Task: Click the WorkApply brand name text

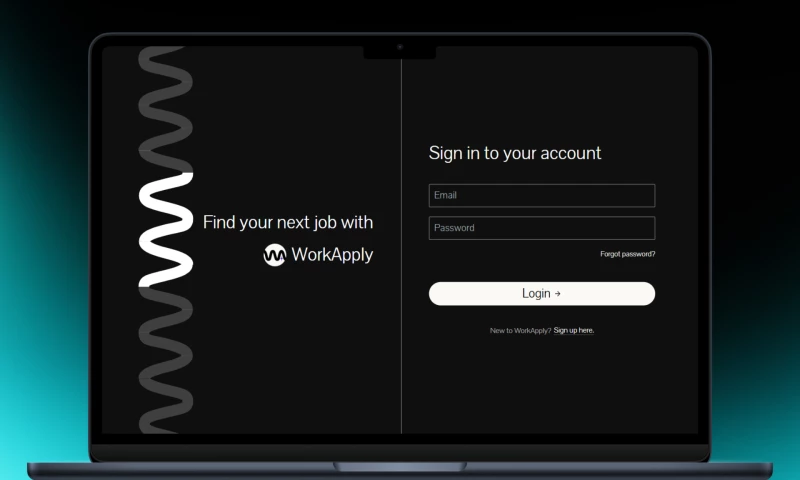Action: (332, 255)
